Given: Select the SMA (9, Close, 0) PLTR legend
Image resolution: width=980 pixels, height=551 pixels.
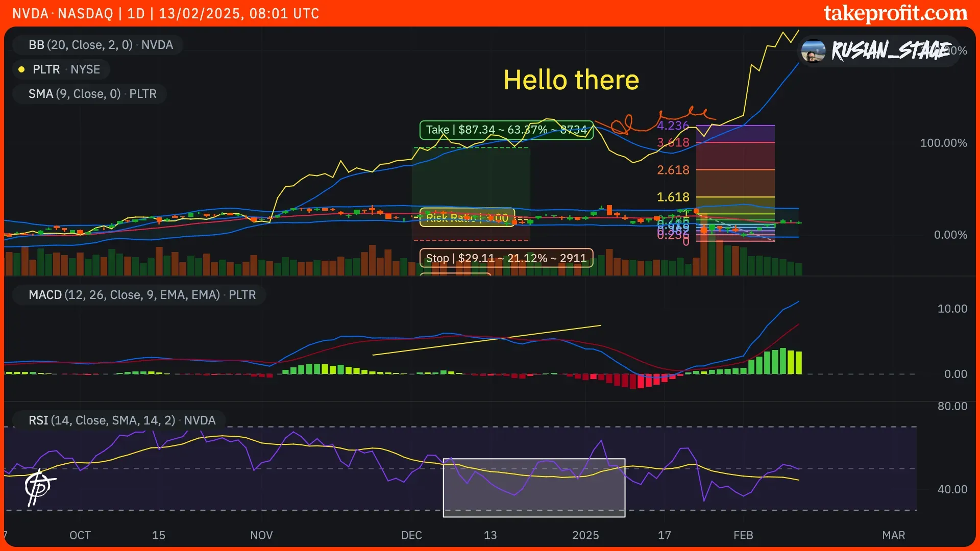Looking at the screenshot, I should click(92, 94).
